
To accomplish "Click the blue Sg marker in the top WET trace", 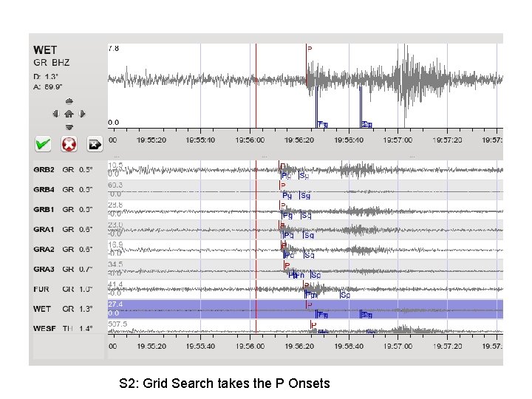I will tap(366, 124).
